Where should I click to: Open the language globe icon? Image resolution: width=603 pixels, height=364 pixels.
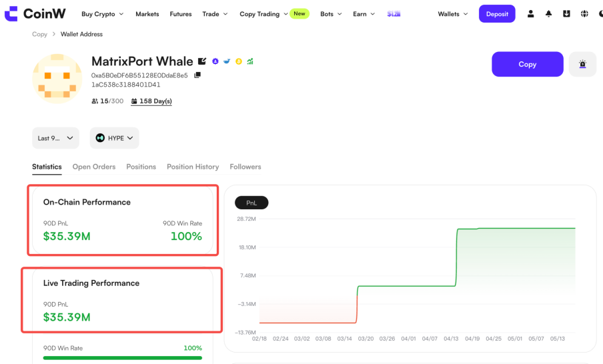point(584,14)
